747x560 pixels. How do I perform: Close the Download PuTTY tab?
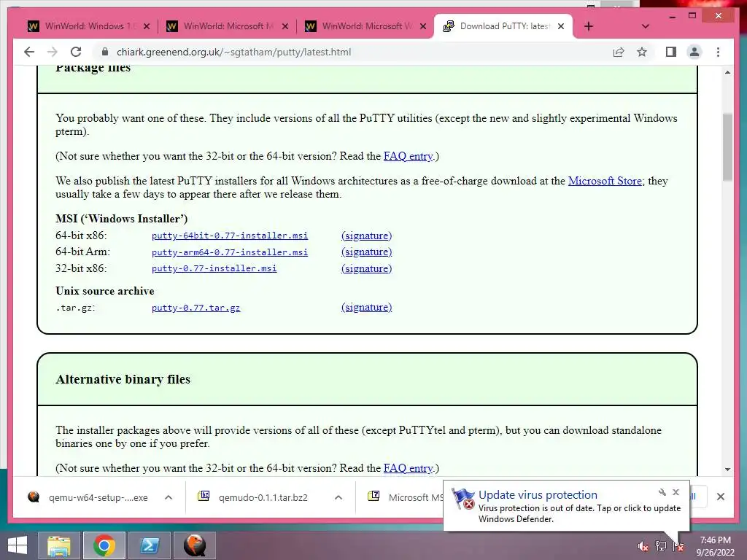pos(561,27)
